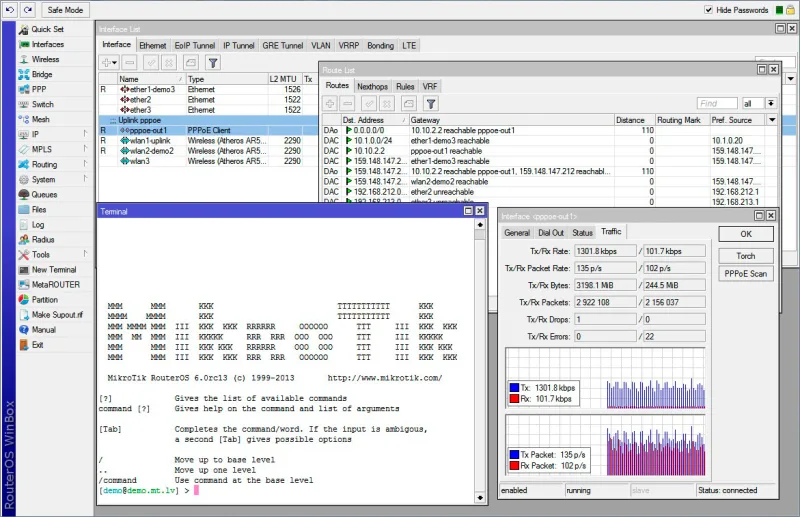The image size is (800, 517).
Task: Switch to Nexthops tab in Route List
Action: (372, 86)
